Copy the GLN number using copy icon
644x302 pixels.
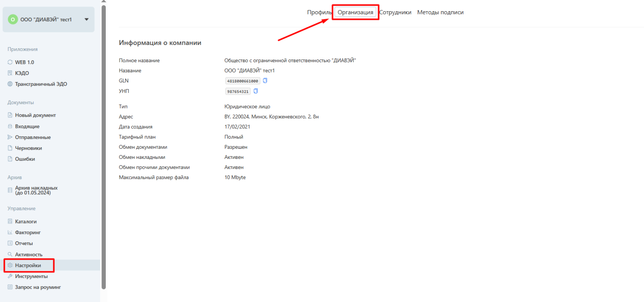point(265,81)
